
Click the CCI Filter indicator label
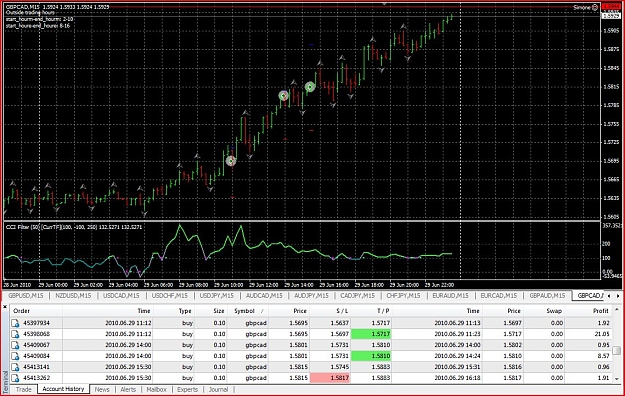click(x=74, y=227)
